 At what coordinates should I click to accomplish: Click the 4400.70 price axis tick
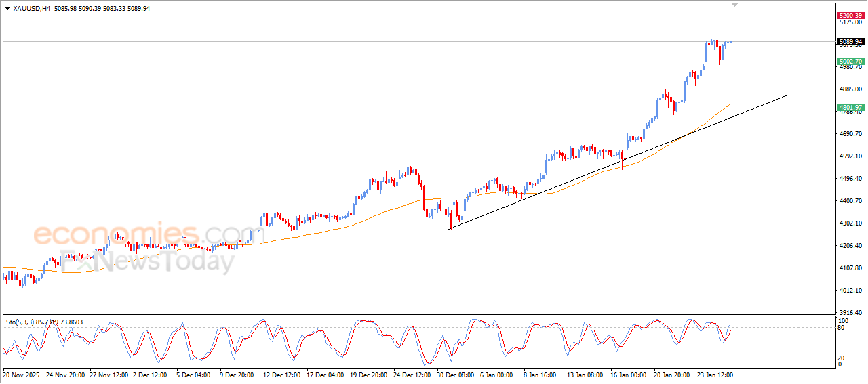850,201
